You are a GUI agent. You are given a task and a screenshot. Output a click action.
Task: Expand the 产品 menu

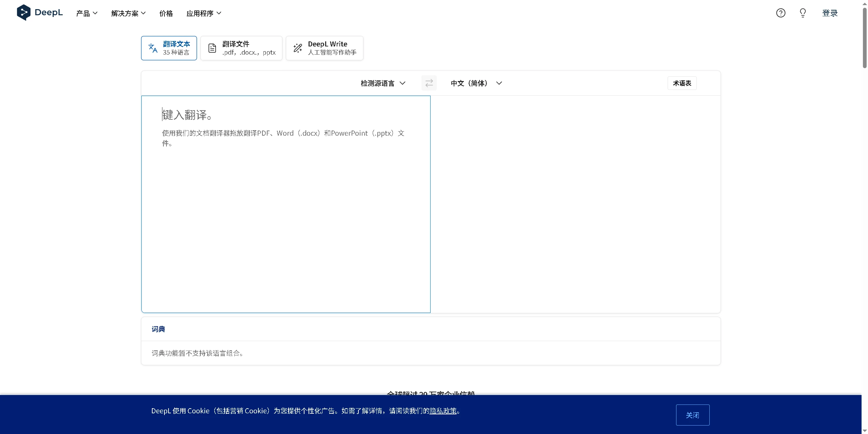pyautogui.click(x=87, y=13)
